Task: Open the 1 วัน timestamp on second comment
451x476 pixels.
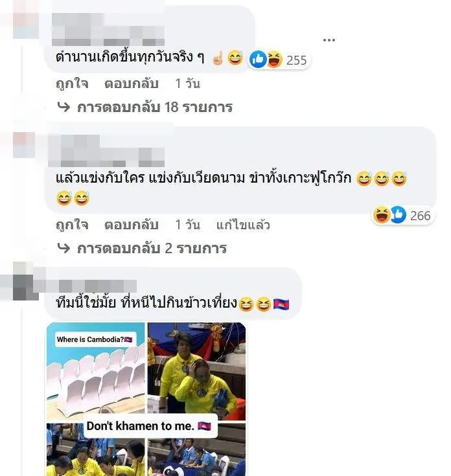Action: pyautogui.click(x=188, y=225)
